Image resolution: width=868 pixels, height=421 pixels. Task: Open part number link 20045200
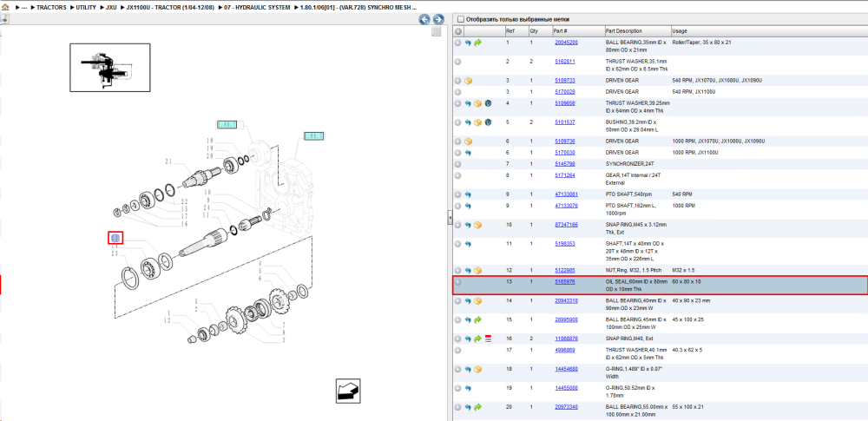coord(566,43)
